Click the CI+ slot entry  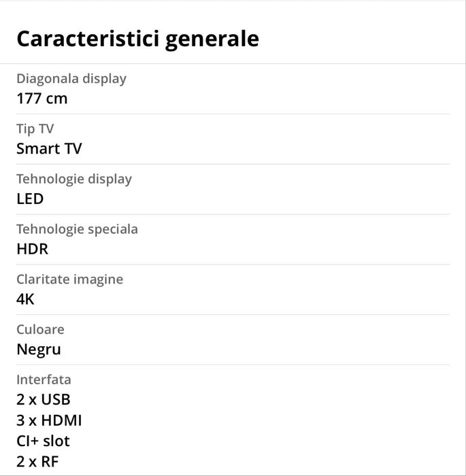pos(43,441)
